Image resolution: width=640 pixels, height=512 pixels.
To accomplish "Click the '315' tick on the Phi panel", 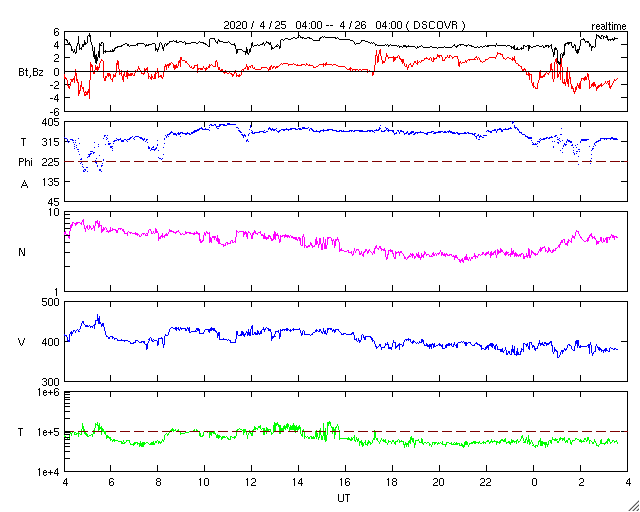I will [x=52, y=142].
